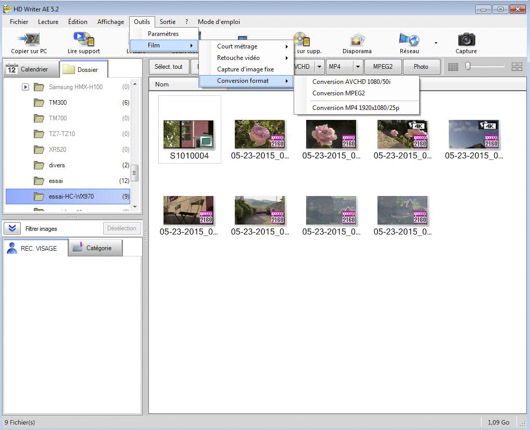
Task: Expand the Film submenu
Action: coord(164,45)
